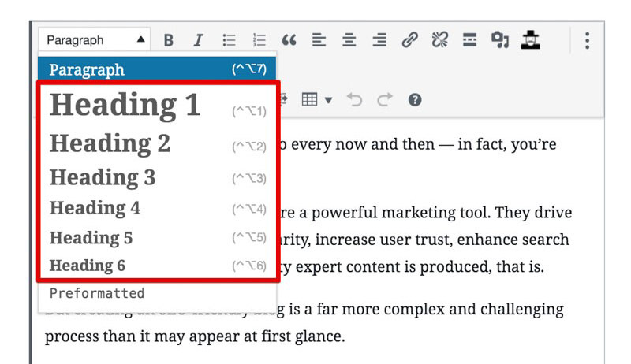This screenshot has height=364, width=631.
Task: Align text to the left
Action: click(x=319, y=40)
